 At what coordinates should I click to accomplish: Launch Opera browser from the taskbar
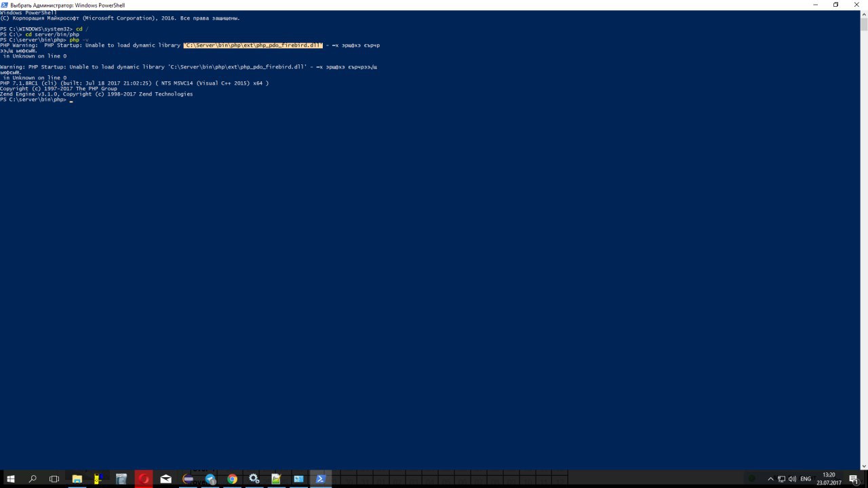pos(144,479)
